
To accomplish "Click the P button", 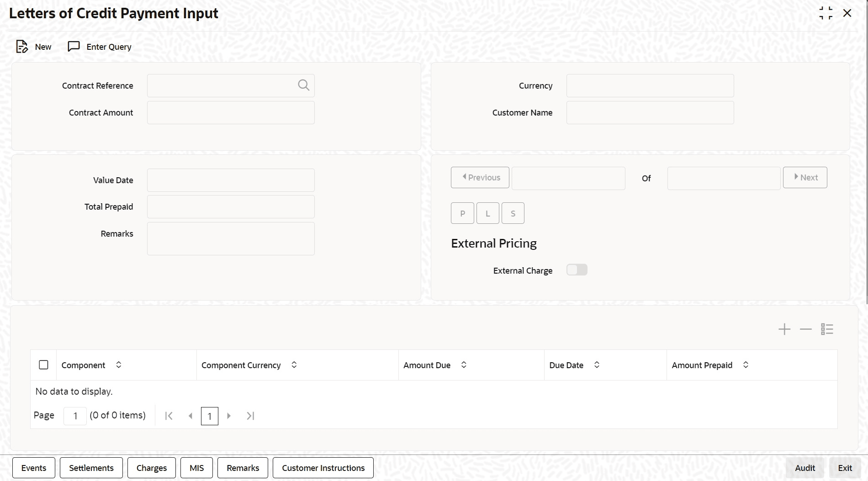I will point(462,213).
